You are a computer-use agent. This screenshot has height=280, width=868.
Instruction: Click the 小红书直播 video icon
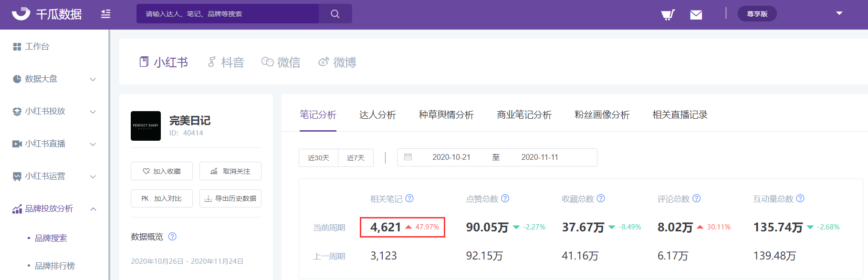(x=17, y=144)
